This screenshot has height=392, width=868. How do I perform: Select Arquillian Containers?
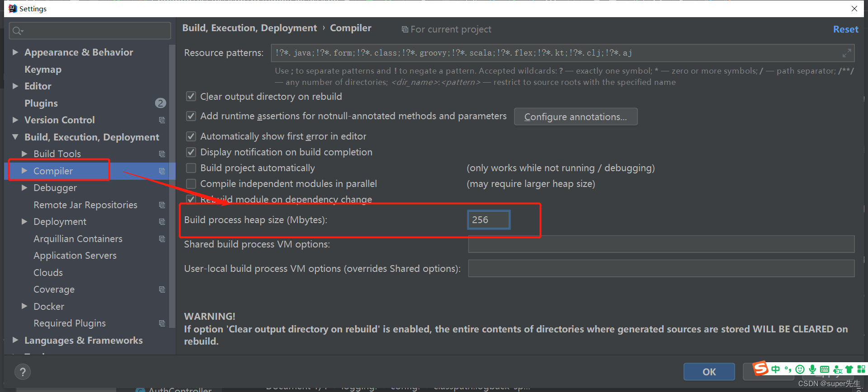(78, 239)
